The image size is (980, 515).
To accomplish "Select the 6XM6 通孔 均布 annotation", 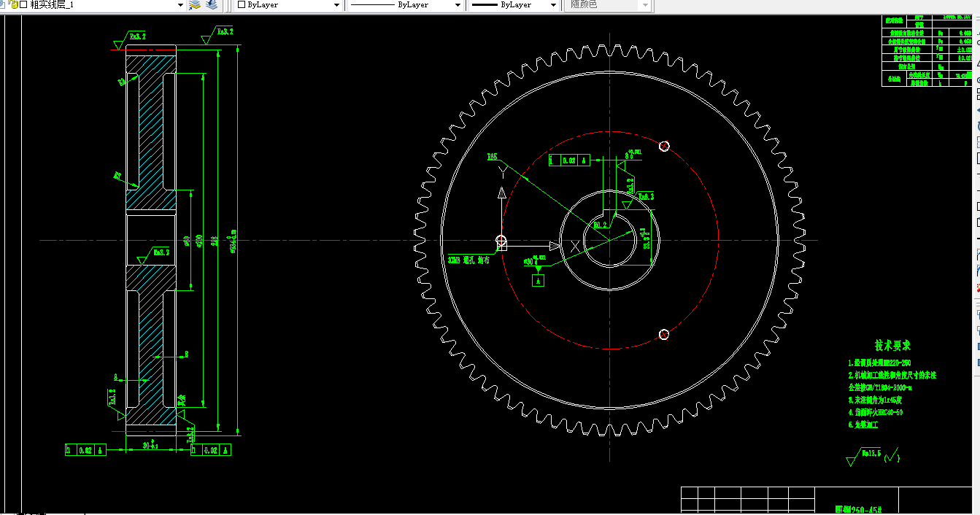I will coord(468,260).
